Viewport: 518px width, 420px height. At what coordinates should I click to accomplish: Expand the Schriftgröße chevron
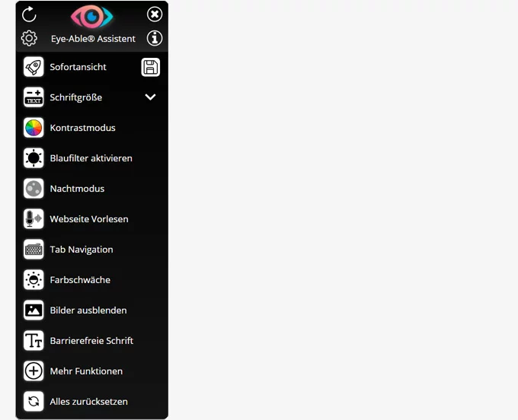point(150,97)
